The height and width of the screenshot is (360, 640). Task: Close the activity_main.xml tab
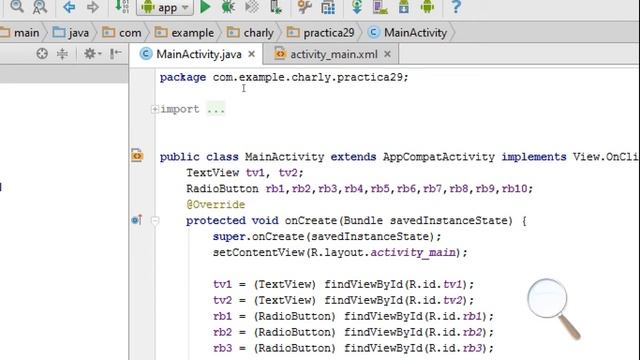pyautogui.click(x=387, y=54)
